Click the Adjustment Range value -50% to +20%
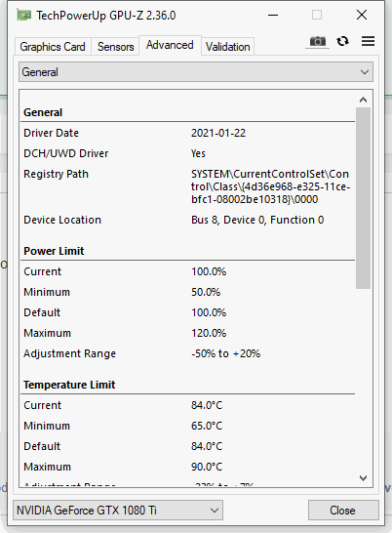 click(x=225, y=353)
